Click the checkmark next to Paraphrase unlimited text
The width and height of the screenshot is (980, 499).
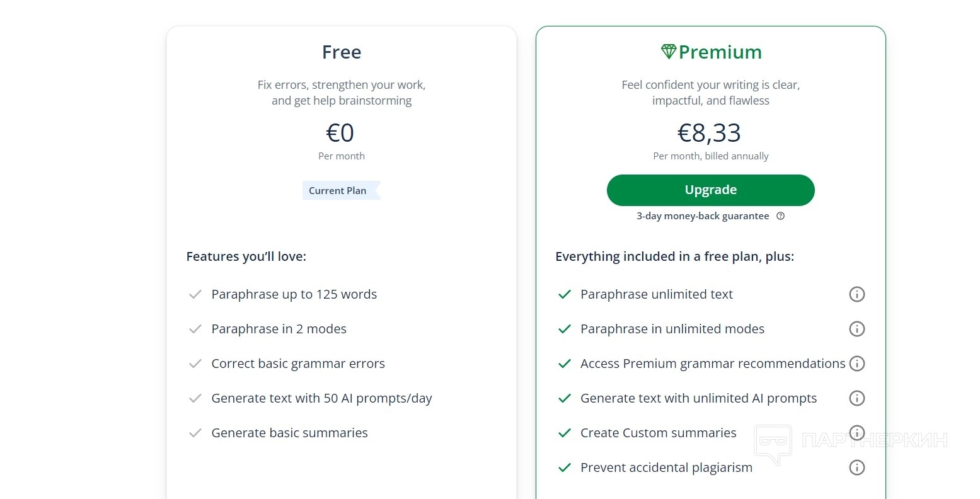(565, 294)
